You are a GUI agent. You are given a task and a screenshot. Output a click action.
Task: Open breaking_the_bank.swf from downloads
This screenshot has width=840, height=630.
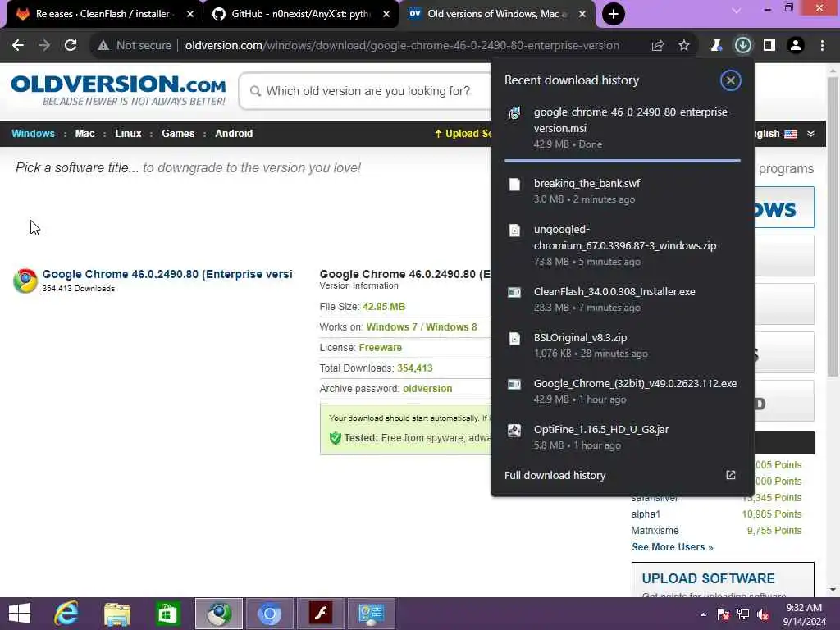point(623,190)
